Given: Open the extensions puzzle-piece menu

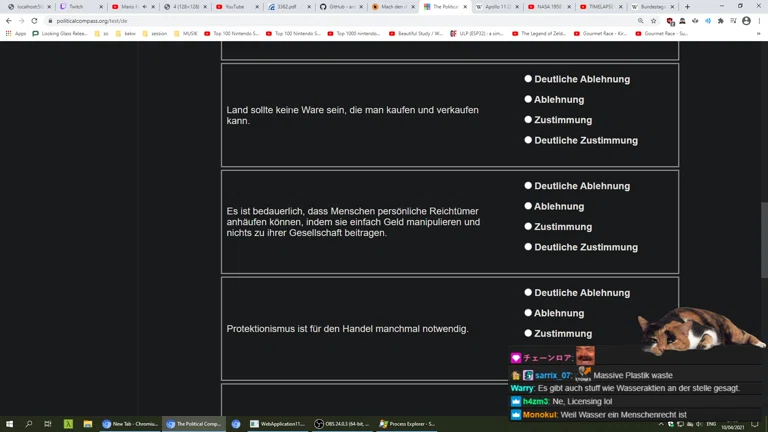Looking at the screenshot, I should pos(720,21).
